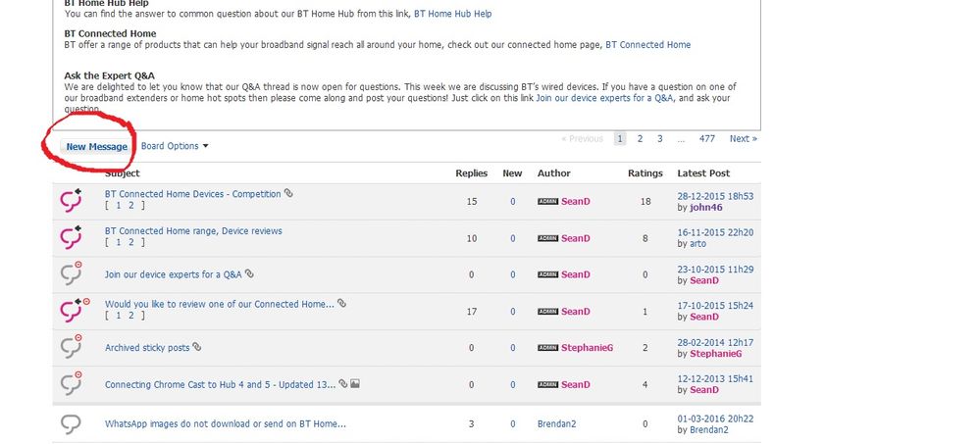Click the Subject column header

[123, 173]
